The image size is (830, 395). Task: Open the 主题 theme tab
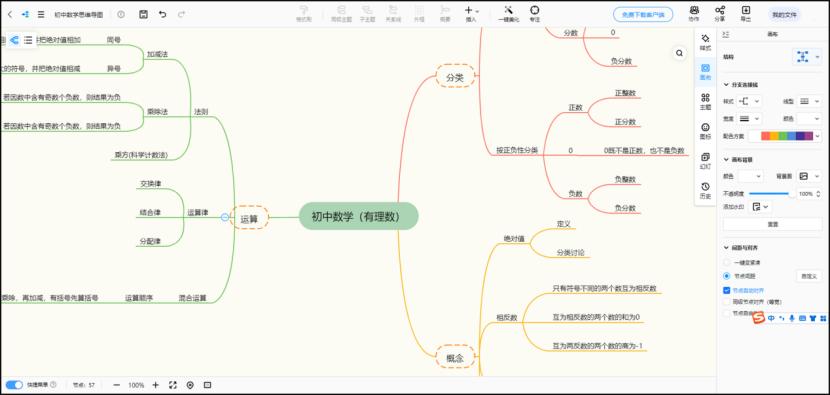pos(705,101)
